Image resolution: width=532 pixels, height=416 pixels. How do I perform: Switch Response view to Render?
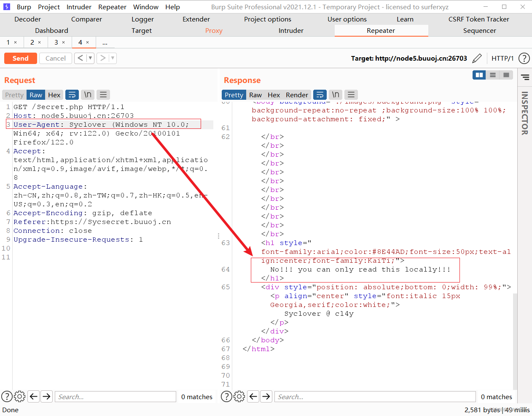coord(297,95)
